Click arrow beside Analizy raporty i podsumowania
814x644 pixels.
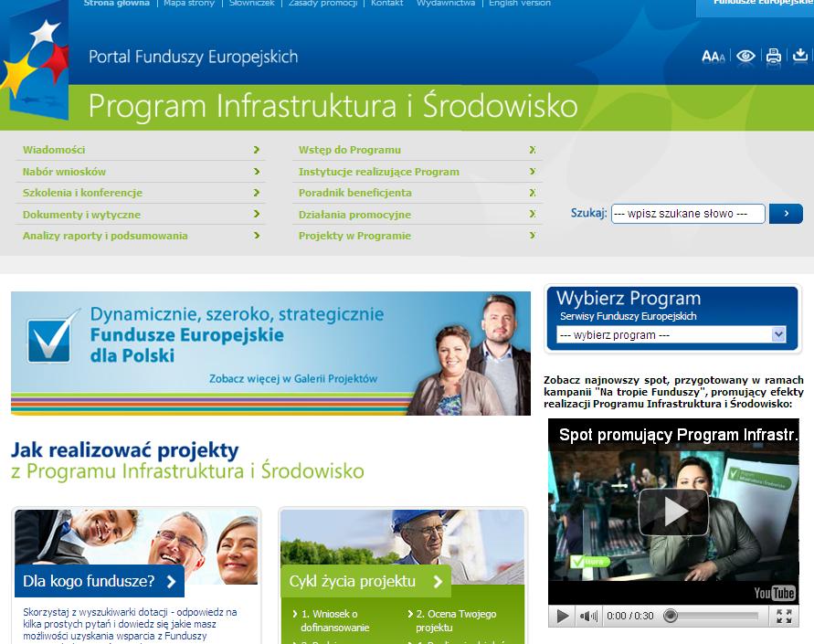point(256,236)
